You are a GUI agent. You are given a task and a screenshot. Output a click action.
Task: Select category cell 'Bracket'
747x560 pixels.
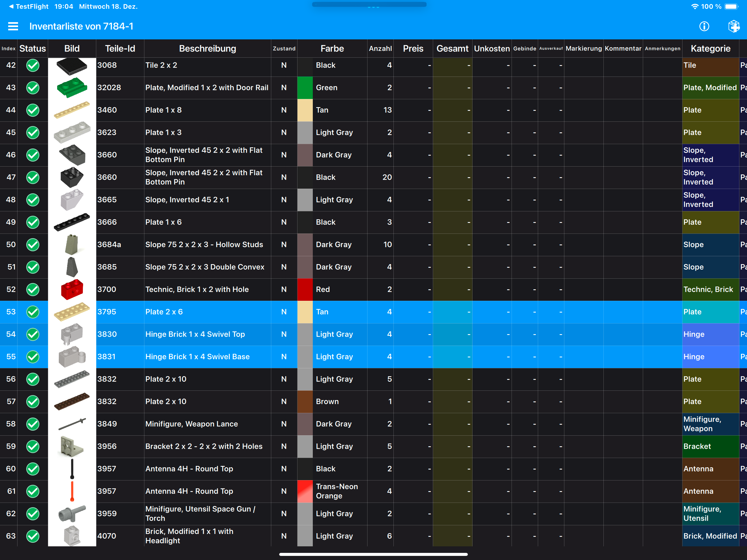click(711, 447)
